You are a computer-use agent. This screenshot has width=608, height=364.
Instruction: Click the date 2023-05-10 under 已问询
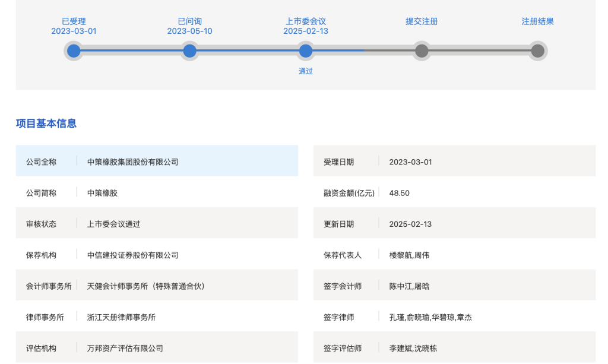pos(189,30)
